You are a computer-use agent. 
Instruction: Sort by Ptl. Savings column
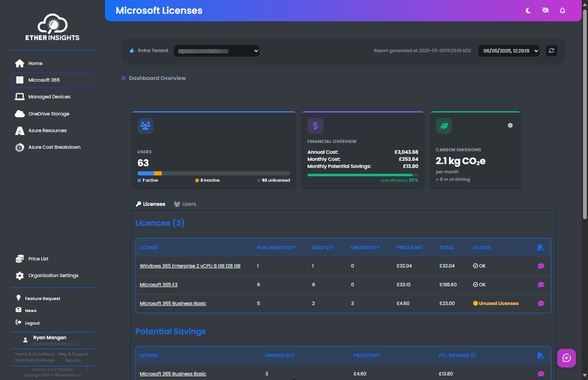pyautogui.click(x=457, y=355)
